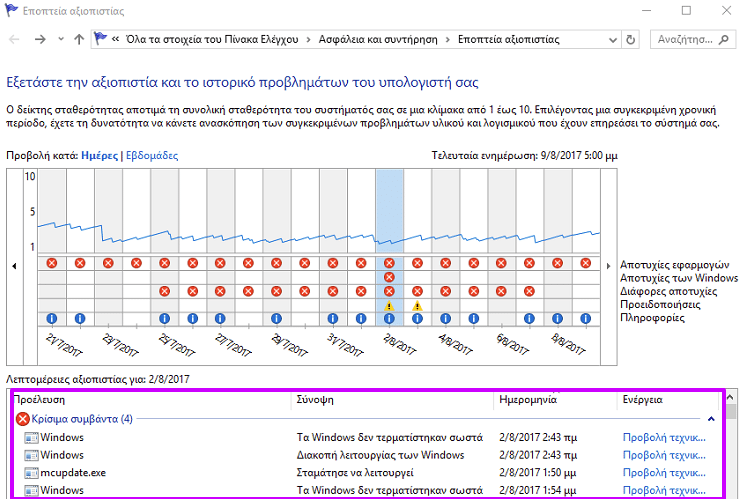Image resolution: width=747 pixels, height=499 pixels.
Task: Click the 'Αποτυχίες των Windows' row label
Action: click(x=679, y=278)
